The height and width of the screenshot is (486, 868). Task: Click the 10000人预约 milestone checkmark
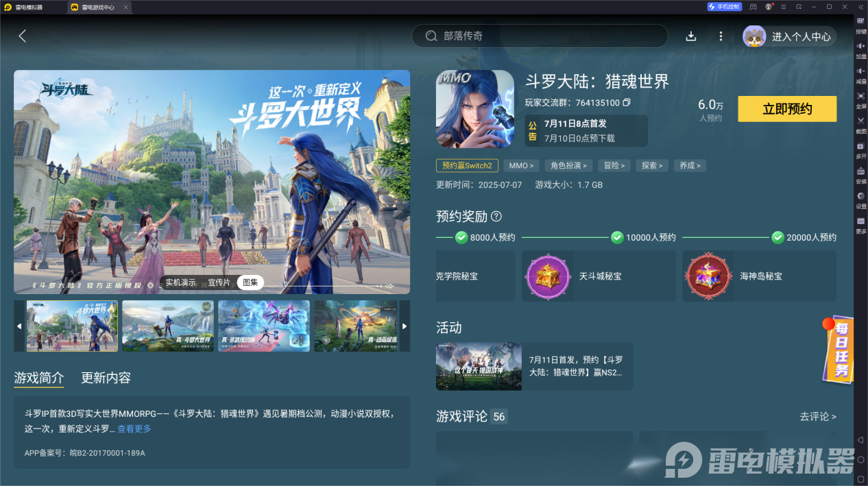(618, 237)
